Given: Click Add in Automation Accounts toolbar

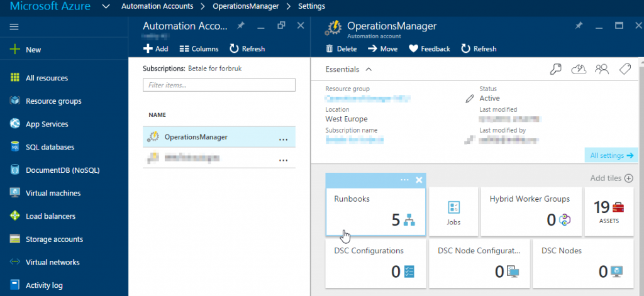Looking at the screenshot, I should 156,49.
